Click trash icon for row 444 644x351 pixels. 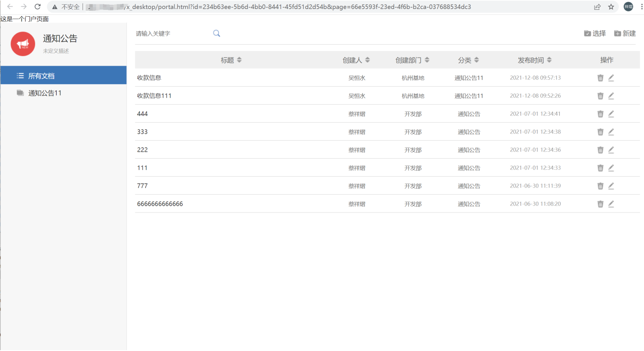tap(600, 114)
